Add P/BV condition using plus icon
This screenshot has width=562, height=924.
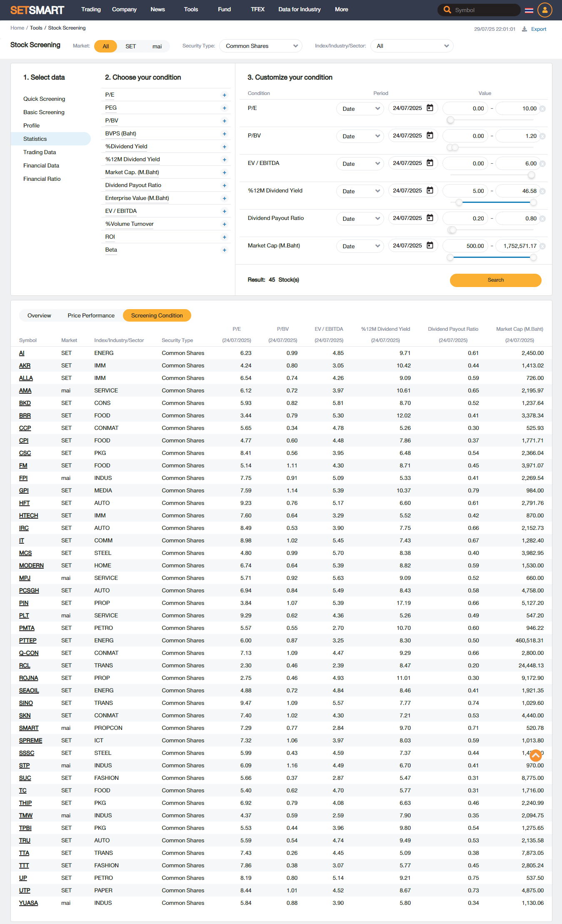225,121
